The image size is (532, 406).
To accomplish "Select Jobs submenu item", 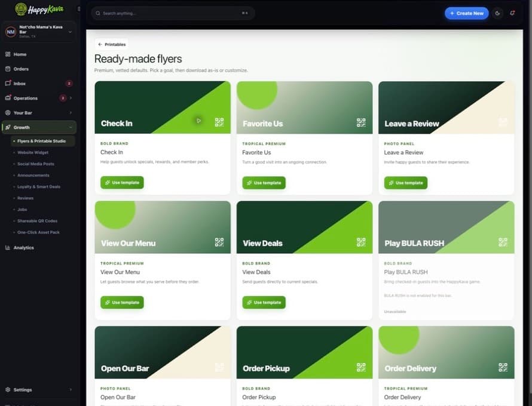I will pos(22,210).
